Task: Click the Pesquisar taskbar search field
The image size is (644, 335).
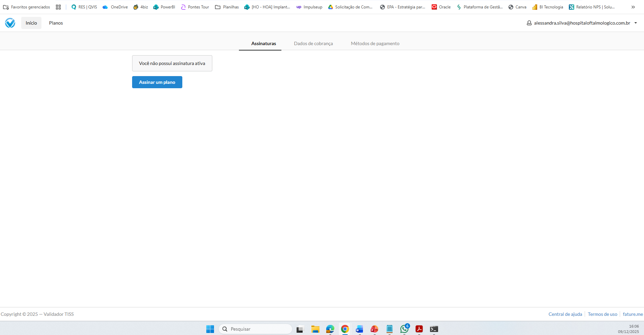Action: pos(255,329)
